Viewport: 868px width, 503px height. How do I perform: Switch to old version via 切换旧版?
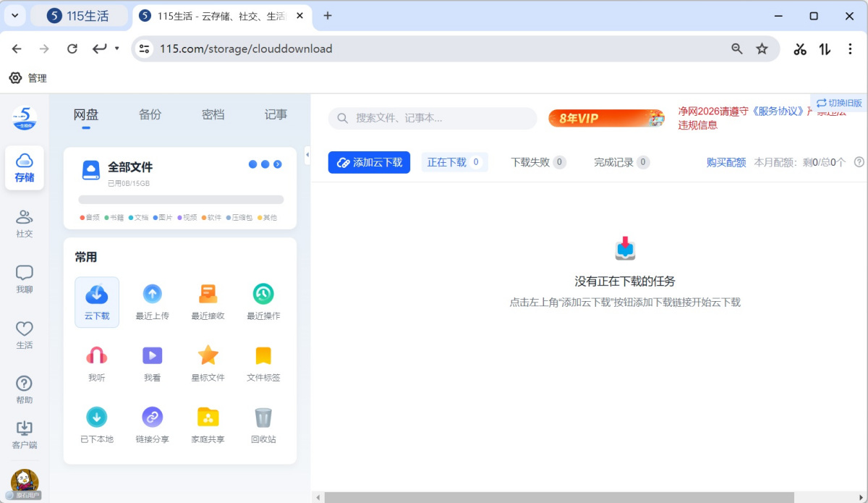coord(840,103)
